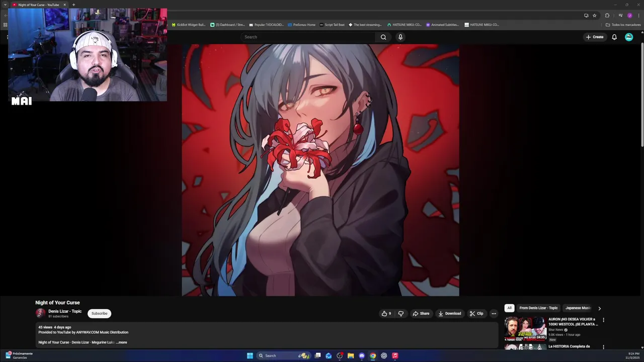Open Chrome three-dot menu
This screenshot has height=362, width=644.
click(638, 16)
